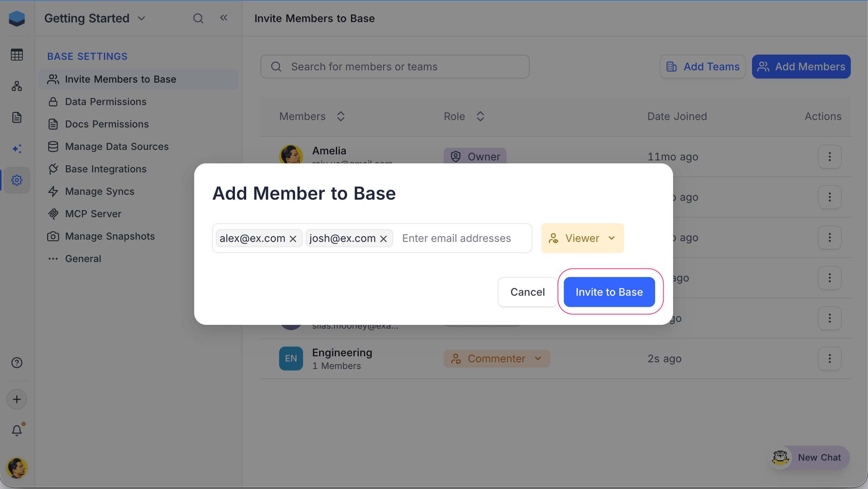Click the notifications bell icon
Image resolution: width=868 pixels, height=489 pixels.
[17, 431]
